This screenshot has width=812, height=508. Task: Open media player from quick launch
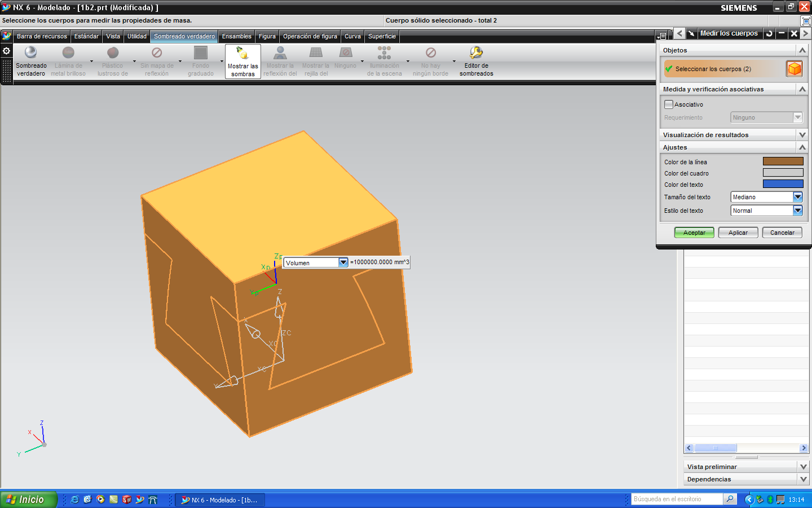pyautogui.click(x=100, y=500)
